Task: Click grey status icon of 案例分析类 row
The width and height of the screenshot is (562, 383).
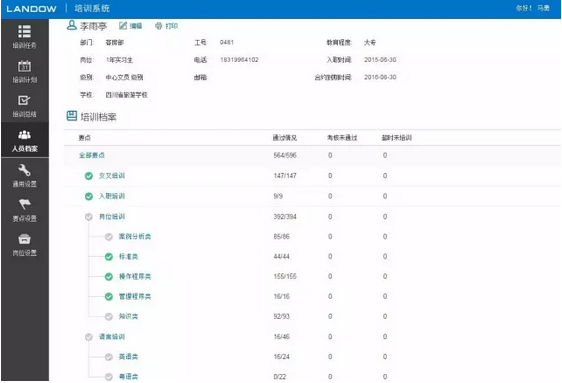Action: tap(109, 237)
